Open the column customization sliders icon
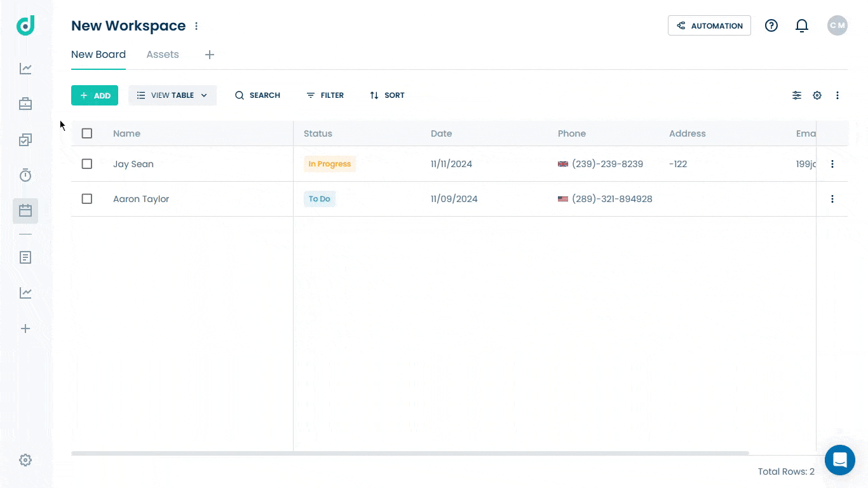Image resolution: width=868 pixels, height=488 pixels. [797, 95]
